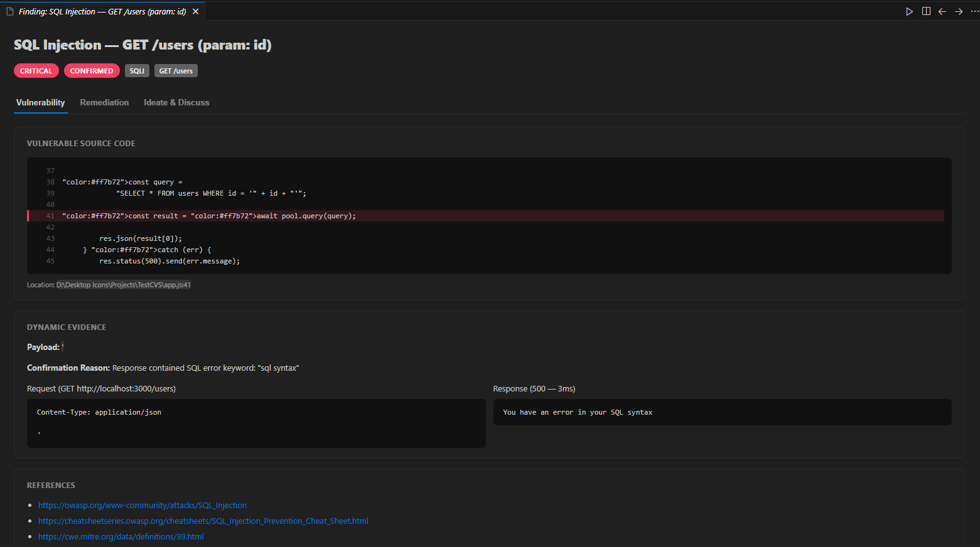The height and width of the screenshot is (547, 980).
Task: Click the DYNAMIC EVIDENCE heading
Action: 67,327
